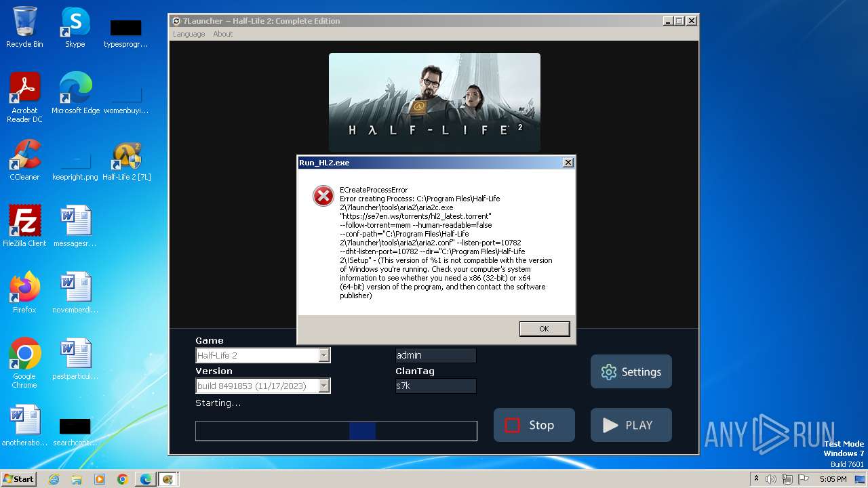Launch CCleaner desktop shortcut
The width and height of the screenshot is (868, 488).
pyautogui.click(x=24, y=160)
